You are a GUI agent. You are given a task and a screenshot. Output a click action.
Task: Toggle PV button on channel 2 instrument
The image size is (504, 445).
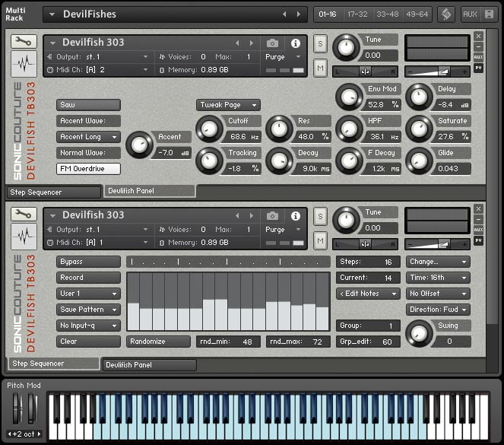(478, 68)
